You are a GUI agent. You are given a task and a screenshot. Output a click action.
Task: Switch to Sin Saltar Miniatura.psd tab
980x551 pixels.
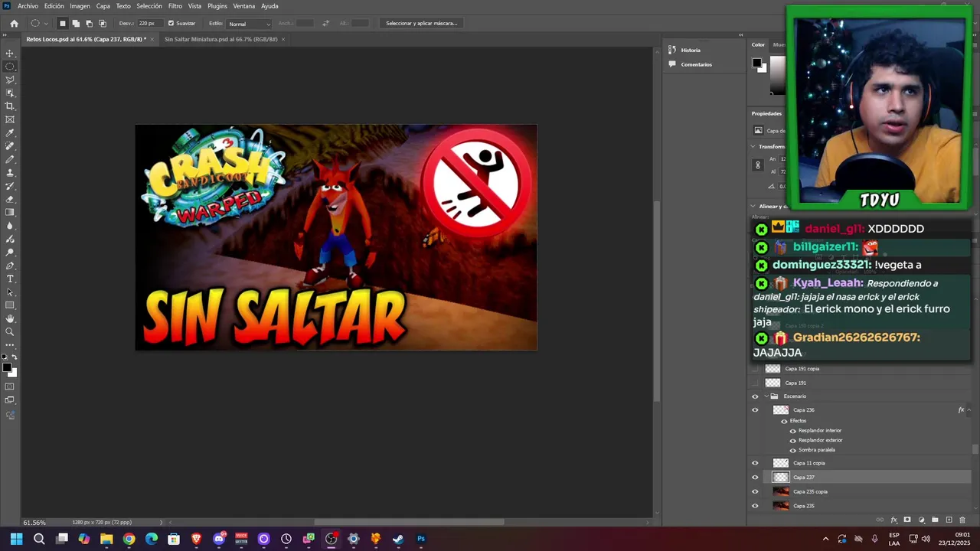[x=220, y=39]
